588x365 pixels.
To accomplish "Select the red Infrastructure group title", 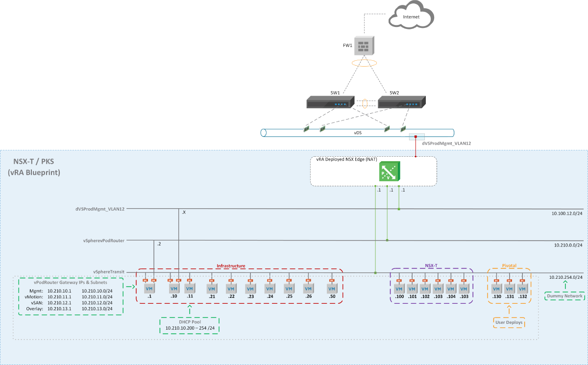I will tap(231, 266).
